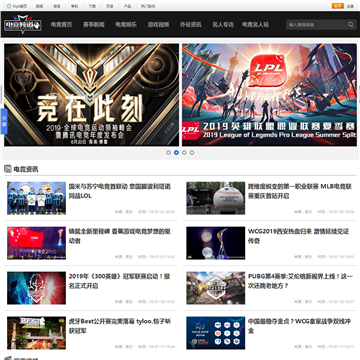Open the site logo in the nav bar
This screenshot has height=360, width=360.
pos(23,24)
